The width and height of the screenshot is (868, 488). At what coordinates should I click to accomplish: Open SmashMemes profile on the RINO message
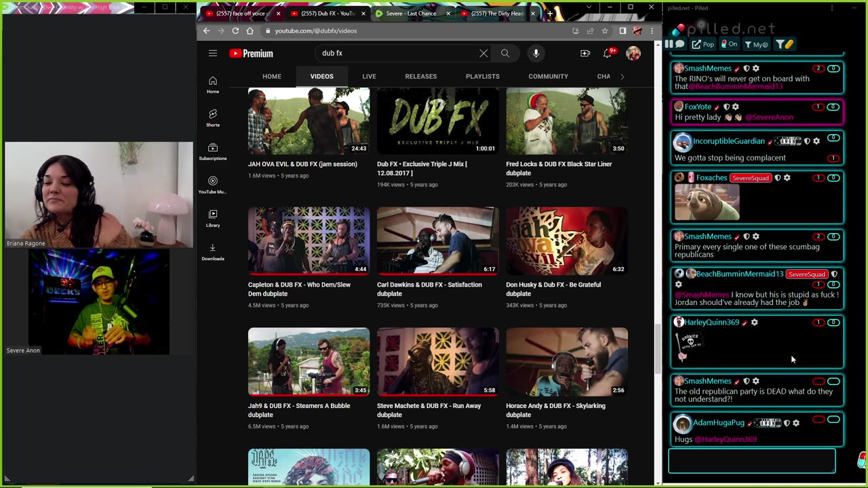click(x=707, y=68)
